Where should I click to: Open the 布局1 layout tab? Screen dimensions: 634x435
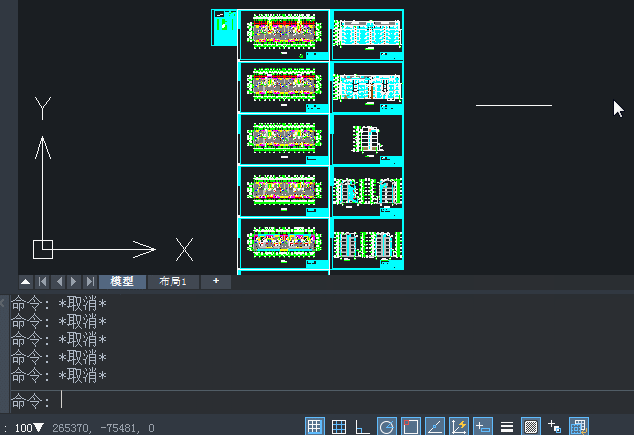[173, 282]
